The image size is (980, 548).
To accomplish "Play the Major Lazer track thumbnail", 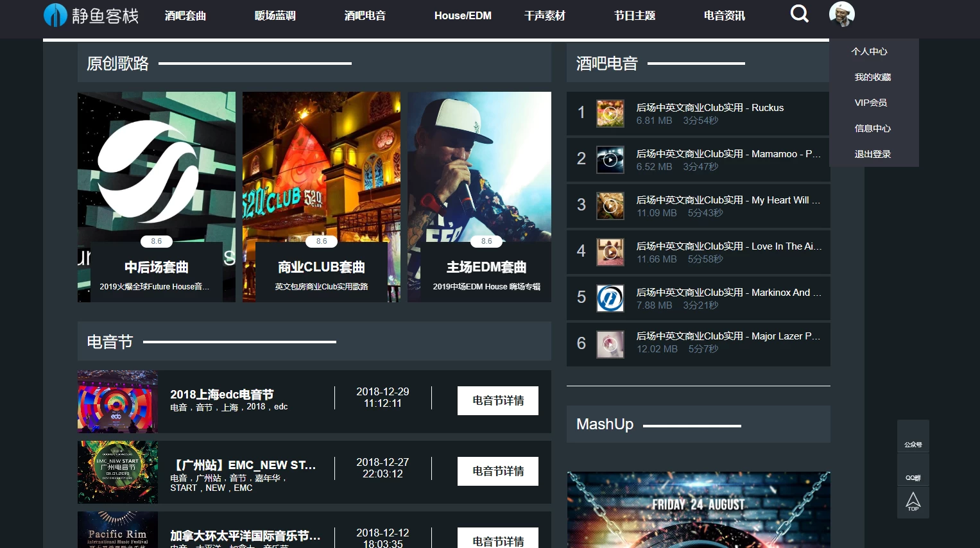I will pos(610,345).
